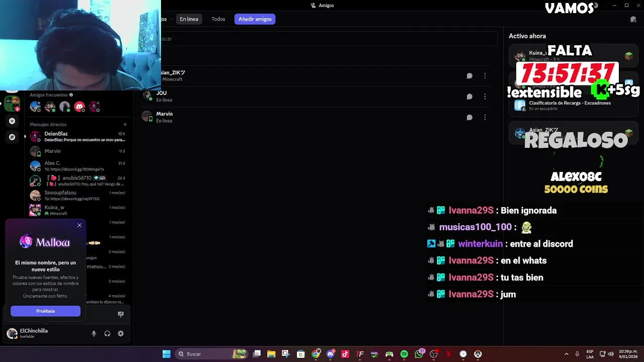Open the clock and date panel
The width and height of the screenshot is (644, 362).
coord(628,354)
